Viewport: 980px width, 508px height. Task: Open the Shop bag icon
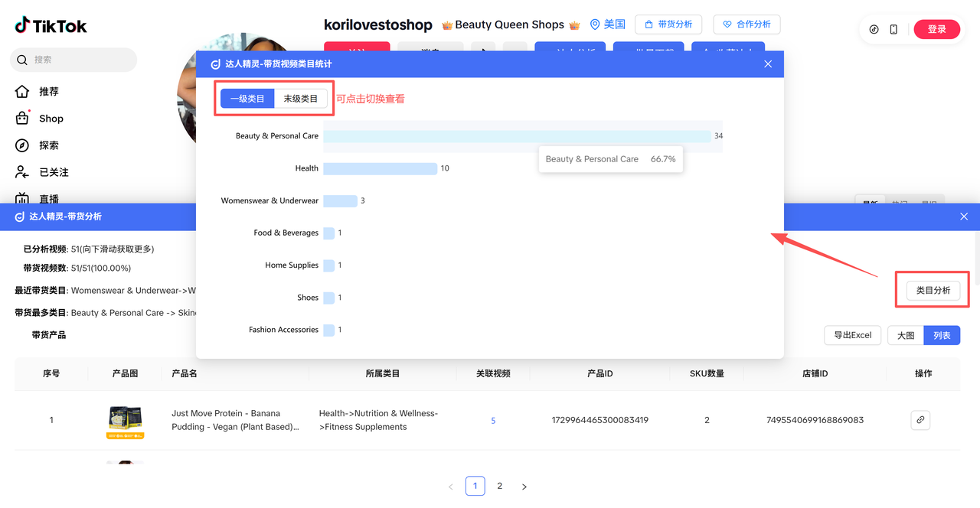(23, 119)
